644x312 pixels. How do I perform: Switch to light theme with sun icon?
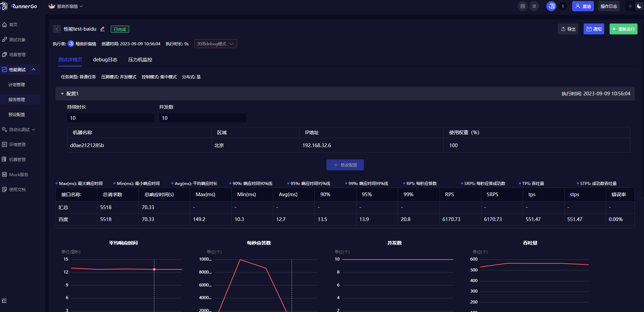point(630,6)
